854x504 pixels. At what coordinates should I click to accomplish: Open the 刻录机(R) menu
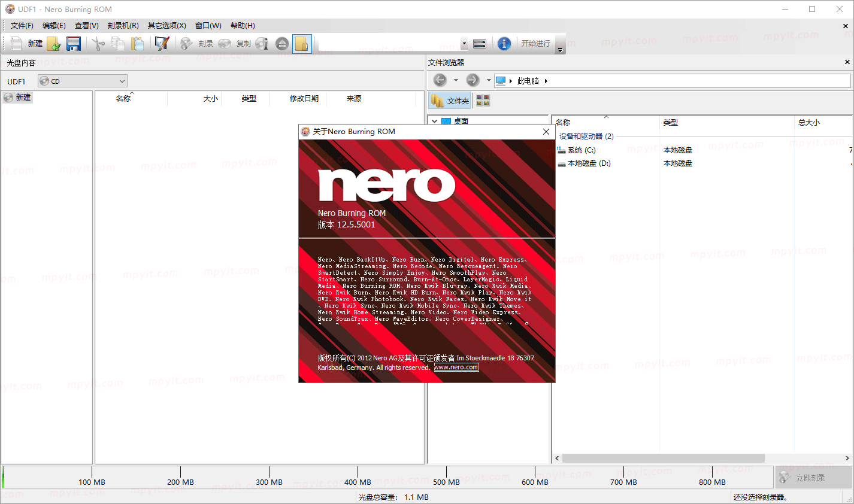coord(123,26)
